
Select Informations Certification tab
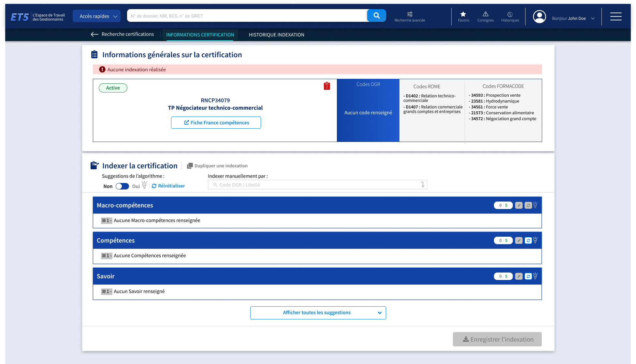(x=200, y=35)
